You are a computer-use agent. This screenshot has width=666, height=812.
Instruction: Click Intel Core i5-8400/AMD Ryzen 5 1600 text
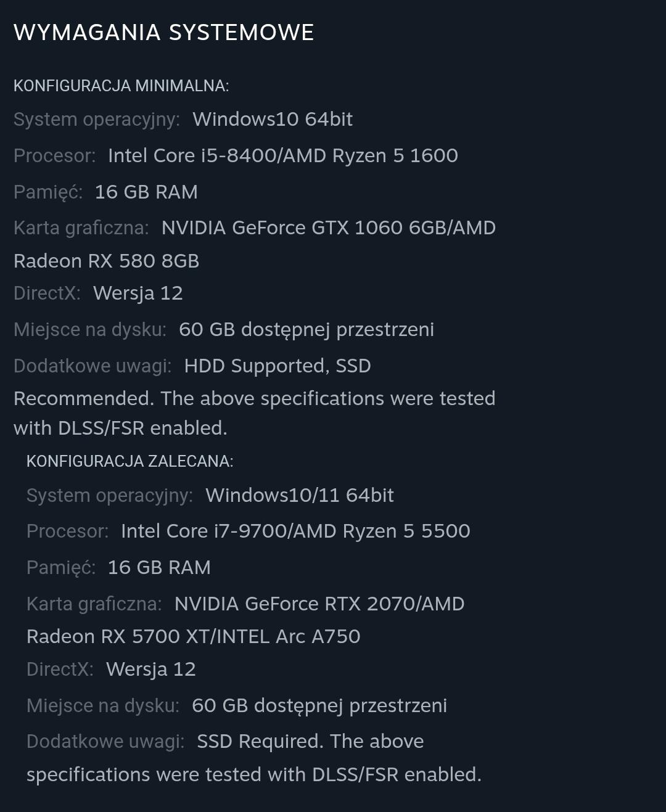click(x=282, y=155)
